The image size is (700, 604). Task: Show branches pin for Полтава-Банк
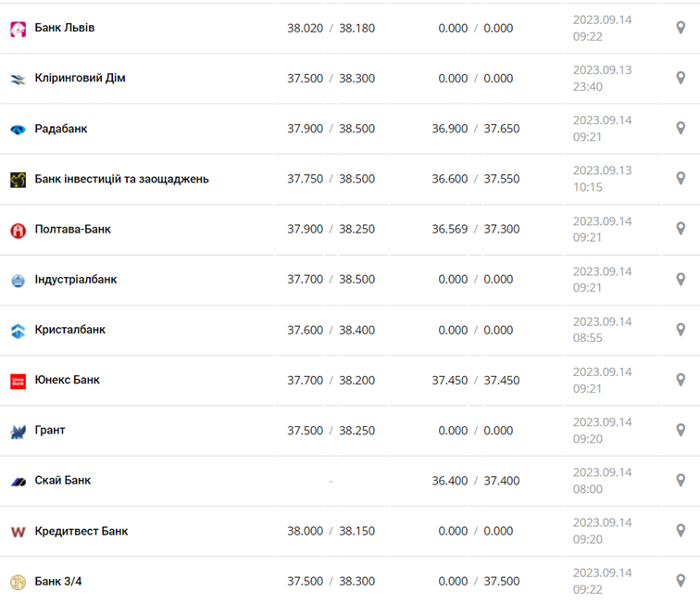click(x=681, y=229)
